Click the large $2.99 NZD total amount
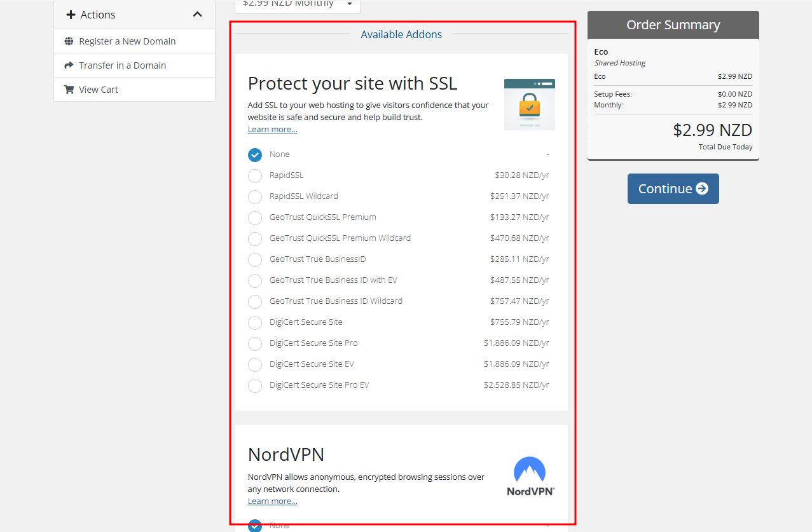 point(713,130)
